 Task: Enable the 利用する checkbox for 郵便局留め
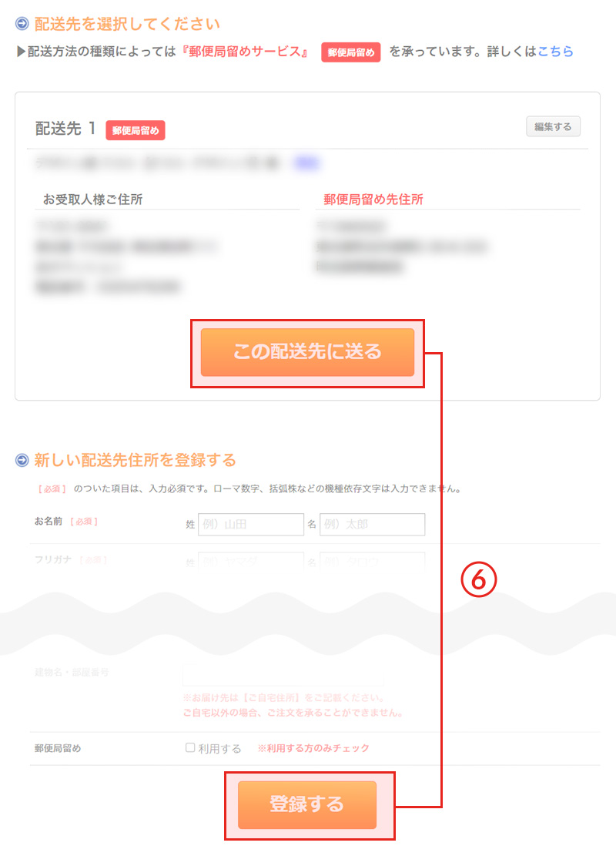click(x=190, y=747)
